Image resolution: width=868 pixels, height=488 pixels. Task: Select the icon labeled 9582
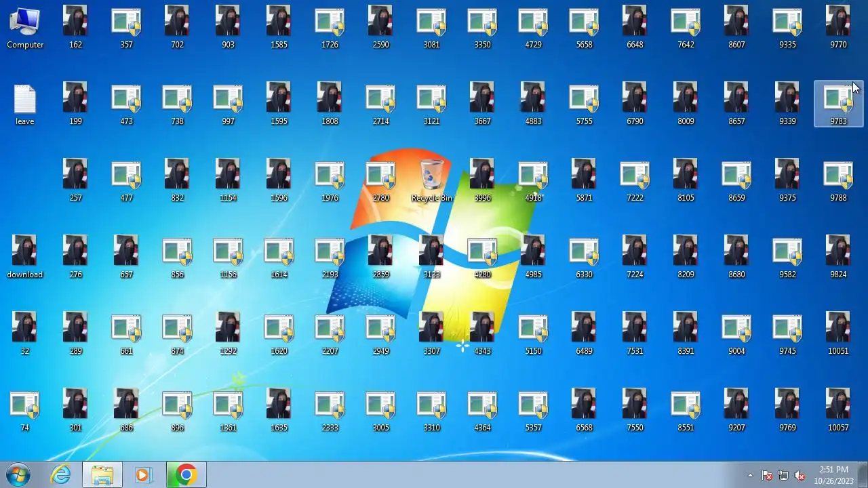[787, 258]
